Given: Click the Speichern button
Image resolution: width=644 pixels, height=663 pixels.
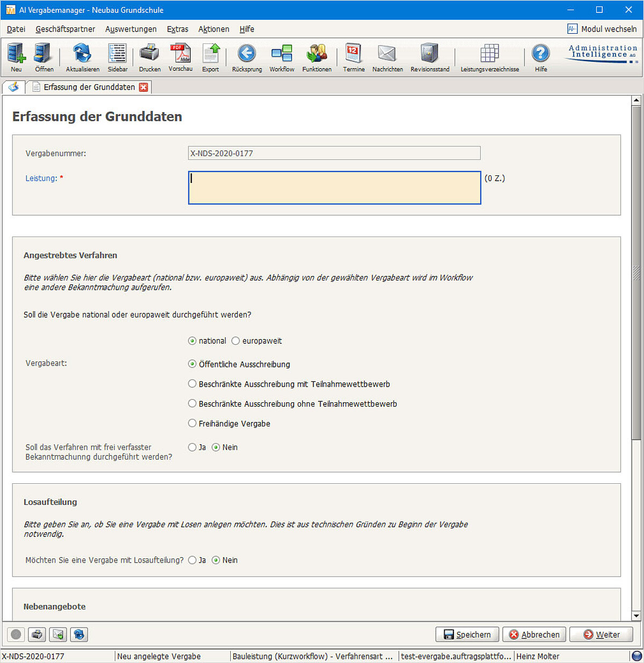Looking at the screenshot, I should click(x=467, y=635).
